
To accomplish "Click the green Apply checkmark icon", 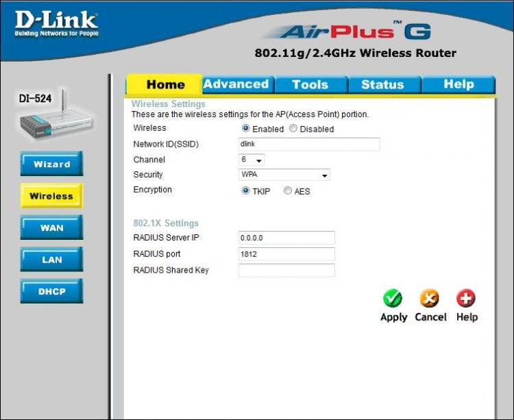I will pos(393,299).
